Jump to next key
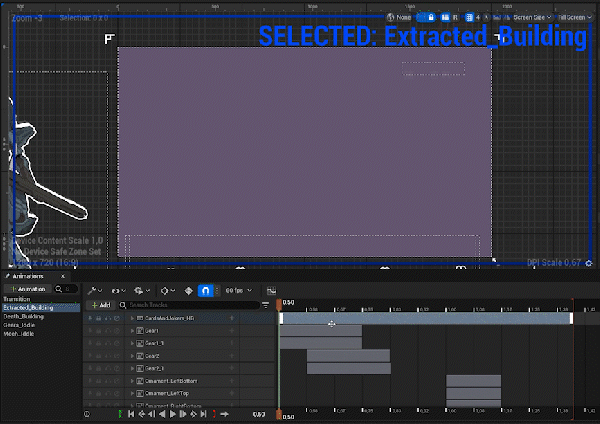The width and height of the screenshot is (600, 424). click(x=193, y=414)
